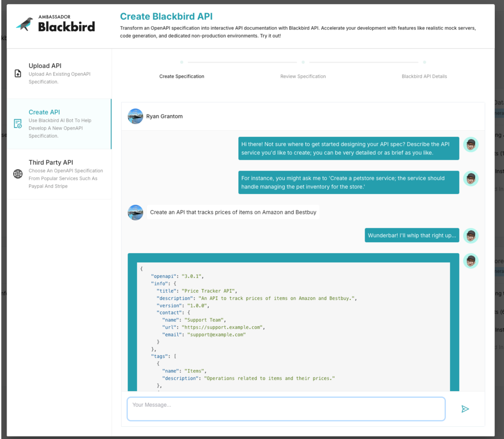The image size is (504, 439).
Task: Click bot avatar beside 'Wunderbar!' message
Action: click(x=471, y=235)
